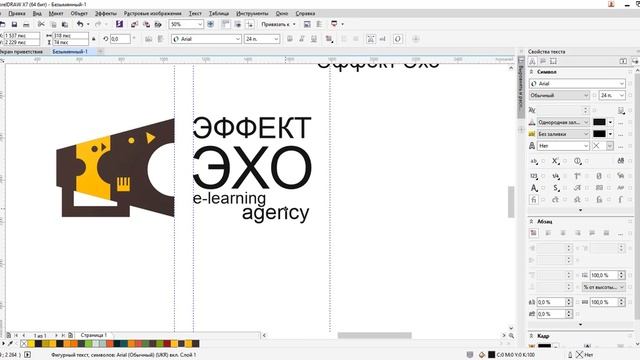Click the Copy icon in toolbar
This screenshot has width=640, height=360.
(x=53, y=24)
